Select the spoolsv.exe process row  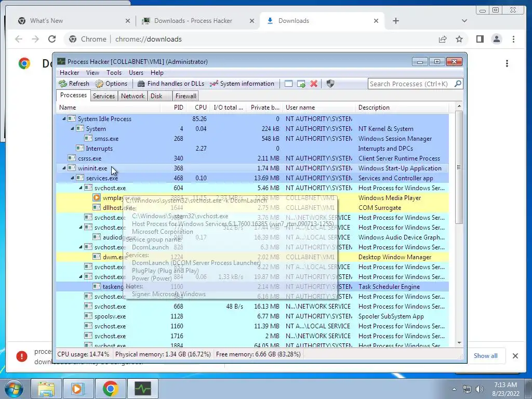pyautogui.click(x=252, y=316)
